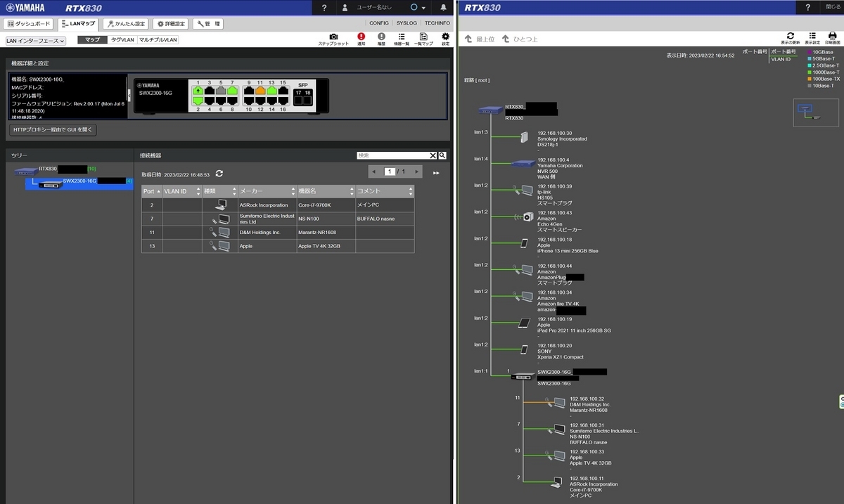Open 表示設定 list icon in right window
Screen dimensions: 844x504
pos(812,36)
